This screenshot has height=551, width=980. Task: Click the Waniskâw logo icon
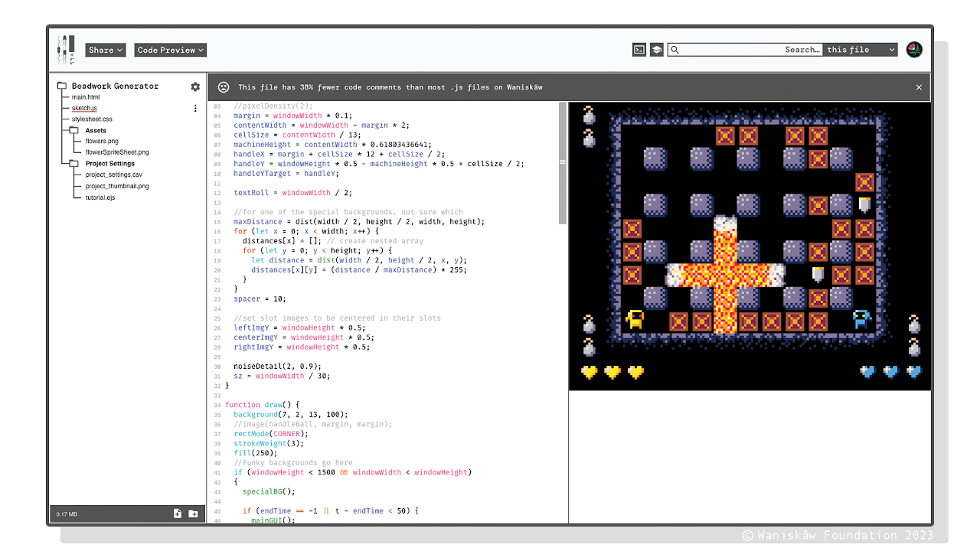click(x=67, y=50)
